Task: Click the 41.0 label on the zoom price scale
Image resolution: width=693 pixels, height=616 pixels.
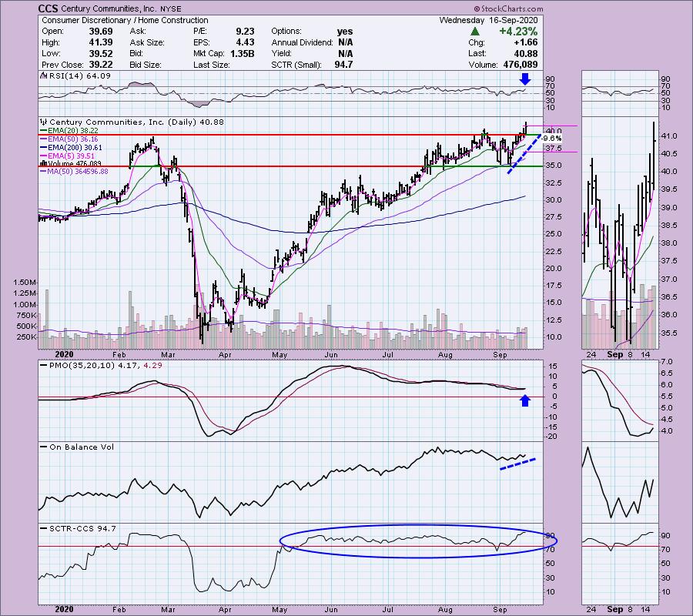Action: tap(670, 136)
